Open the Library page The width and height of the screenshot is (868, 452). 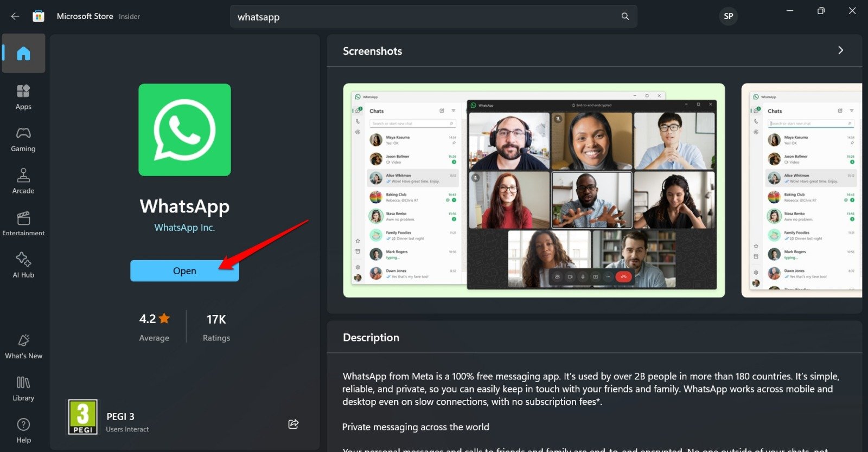(23, 389)
